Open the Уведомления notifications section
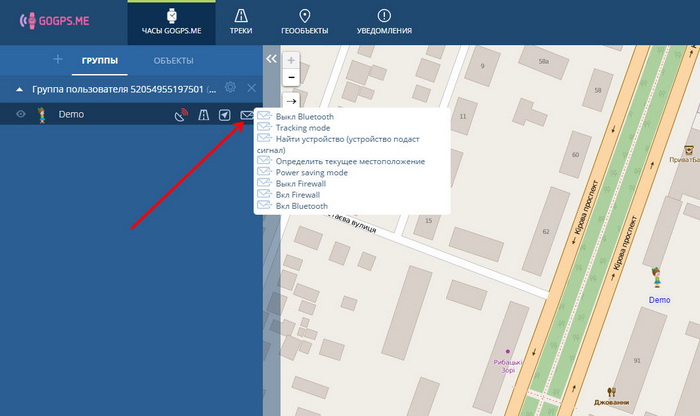This screenshot has width=700, height=416. (x=384, y=22)
